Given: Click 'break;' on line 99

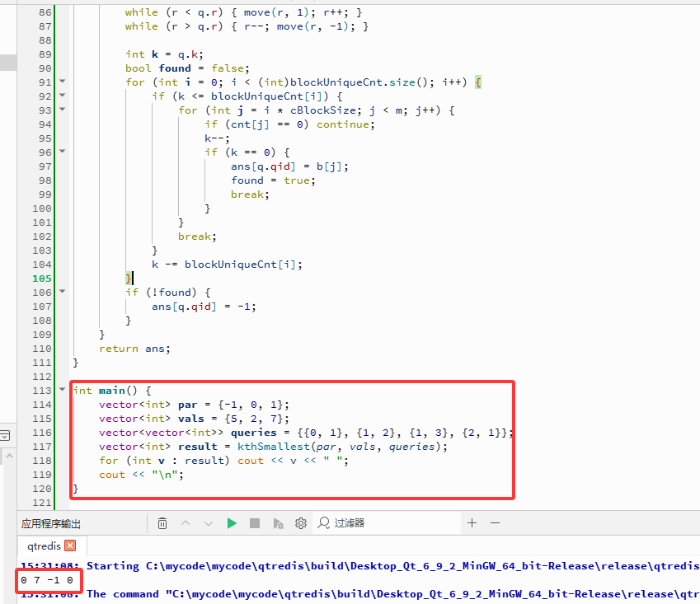Looking at the screenshot, I should [250, 194].
